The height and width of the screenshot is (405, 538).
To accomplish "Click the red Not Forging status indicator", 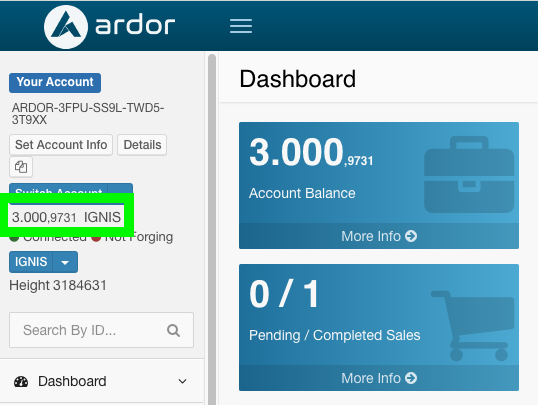I will point(96,237).
